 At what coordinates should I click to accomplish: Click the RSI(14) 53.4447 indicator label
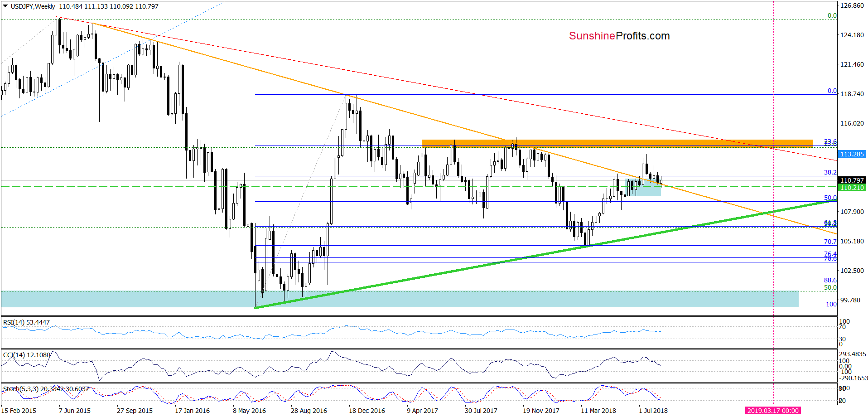tap(26, 322)
